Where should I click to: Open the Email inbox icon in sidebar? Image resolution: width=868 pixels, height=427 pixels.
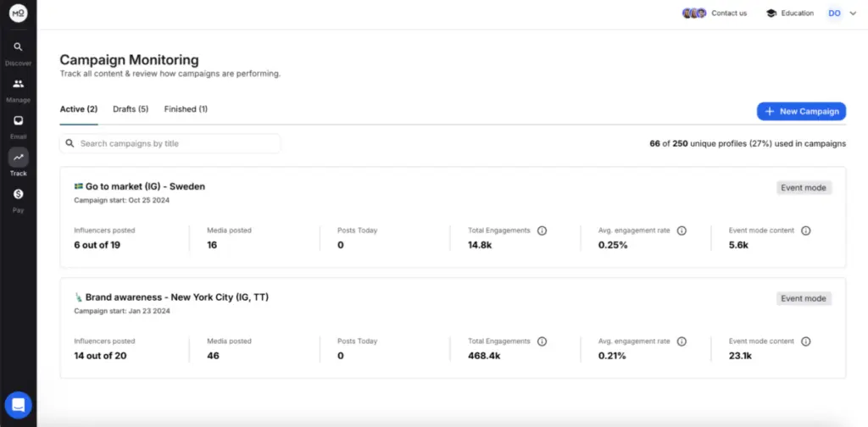[x=18, y=121]
